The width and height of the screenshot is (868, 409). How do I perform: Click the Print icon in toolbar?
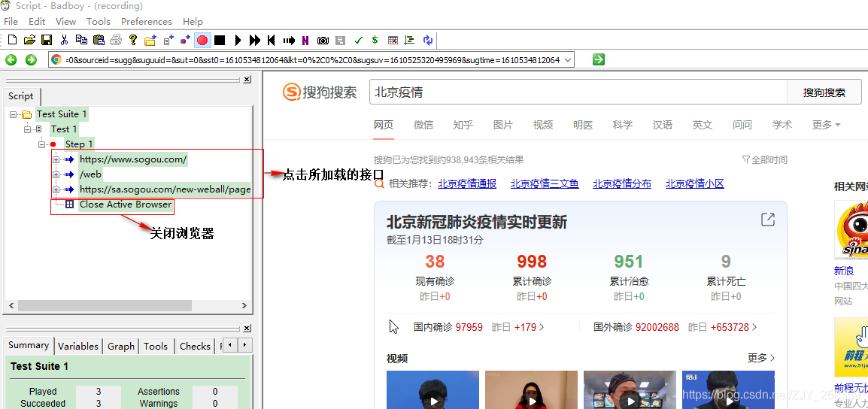pos(116,40)
